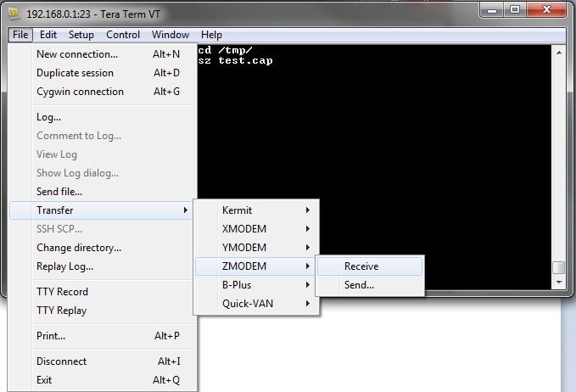
Task: Maximize the Tera Term window
Action: tap(515, 10)
